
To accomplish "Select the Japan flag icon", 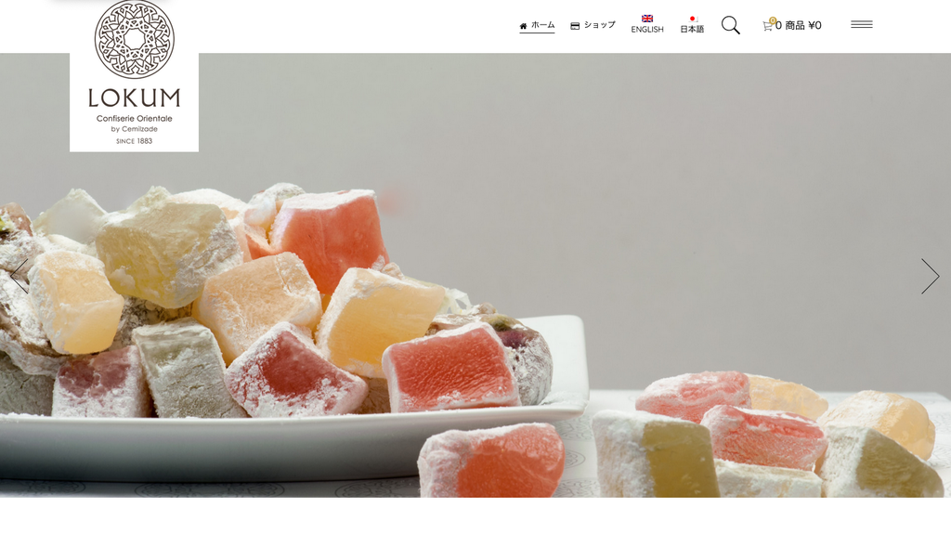I will (x=692, y=19).
